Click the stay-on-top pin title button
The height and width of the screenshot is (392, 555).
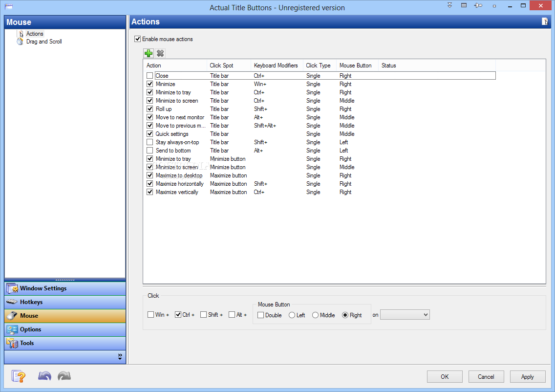coord(479,5)
